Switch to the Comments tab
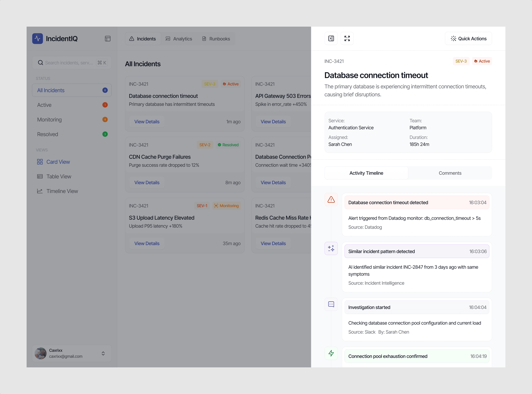This screenshot has height=394, width=532. [450, 173]
